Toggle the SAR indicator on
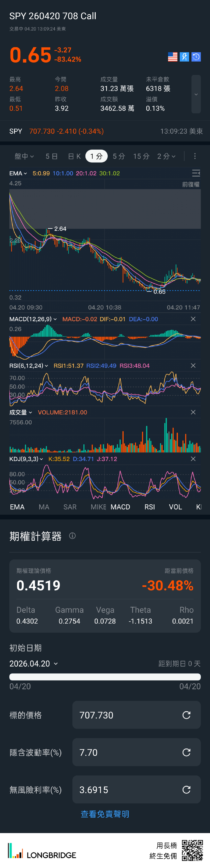This screenshot has width=210, height=868. click(x=70, y=507)
